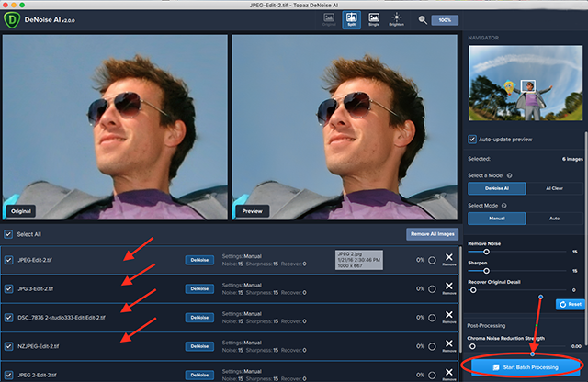Click the magnifier zoom icon
This screenshot has width=588, height=382.
point(423,20)
